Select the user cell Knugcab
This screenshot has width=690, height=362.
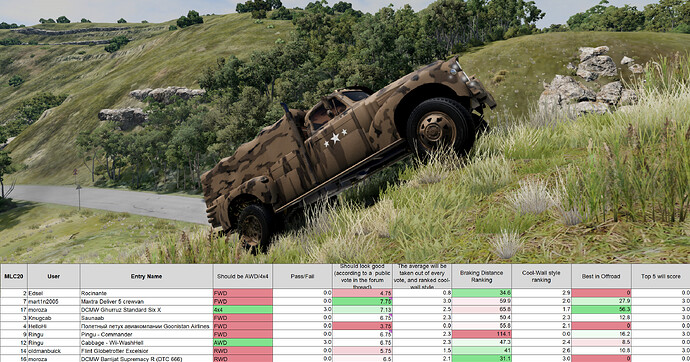(54, 318)
